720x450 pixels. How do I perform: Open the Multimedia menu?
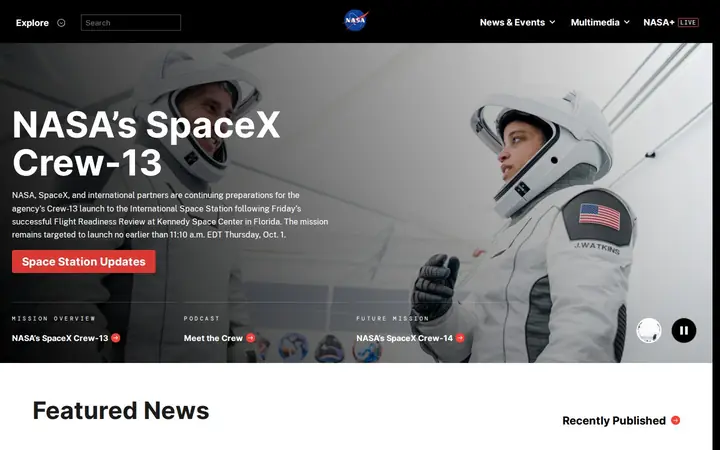click(595, 22)
